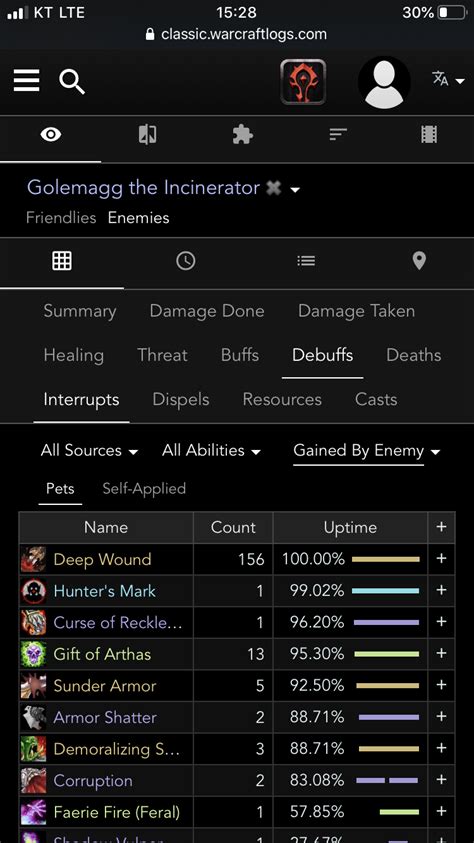474x843 pixels.
Task: Open the Hunter's Mark debuff link
Action: click(x=105, y=591)
